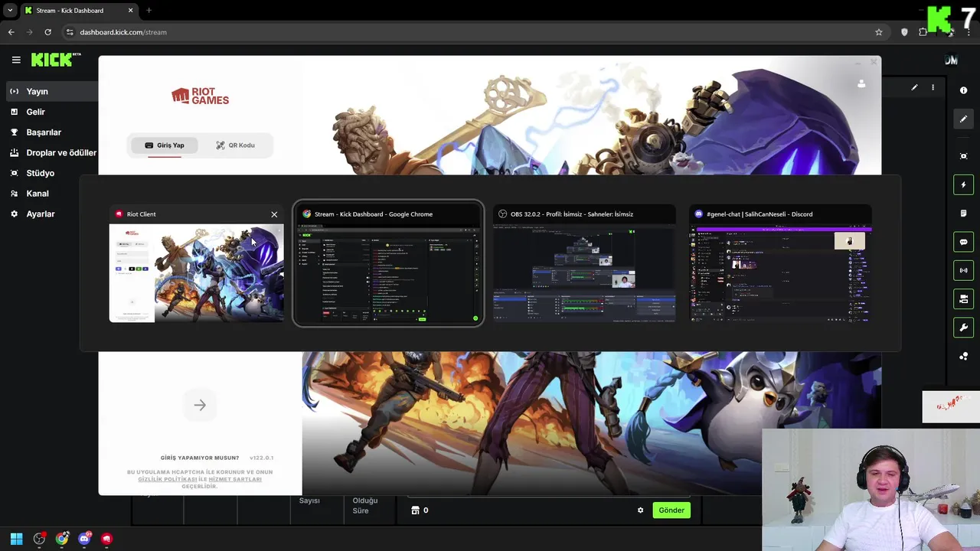Toggle the layout panel icon in right sidebar
Image resolution: width=980 pixels, height=551 pixels.
pos(963,298)
